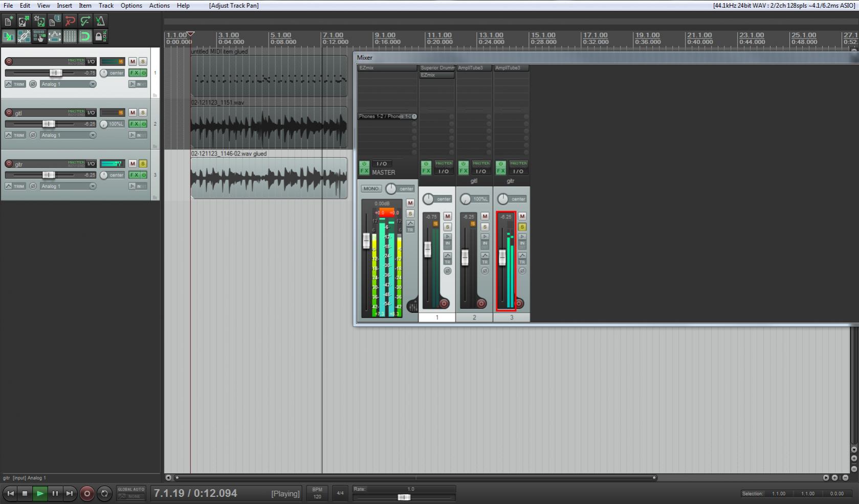Click the playback Rate slider handle
859x504 pixels.
click(404, 497)
